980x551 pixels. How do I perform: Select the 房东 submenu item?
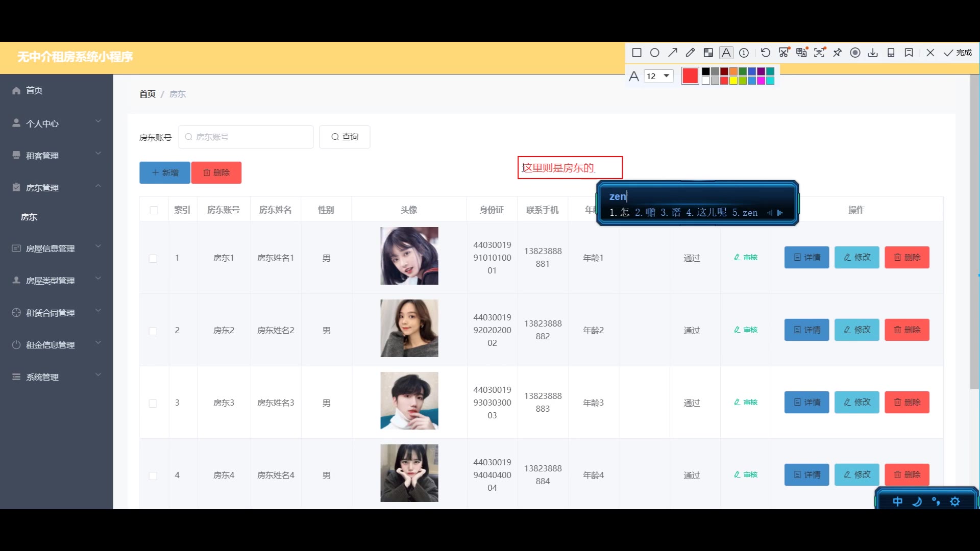[x=29, y=217]
